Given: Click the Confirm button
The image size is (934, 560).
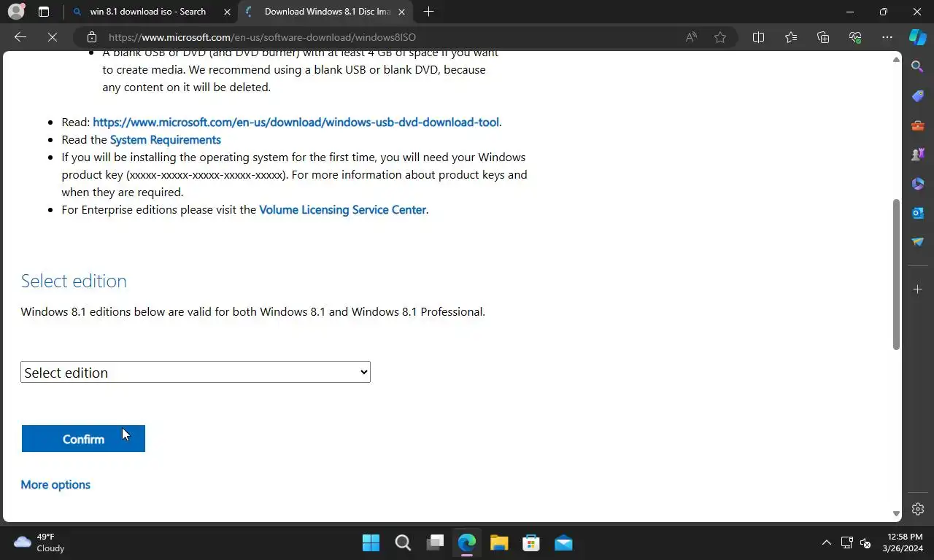Looking at the screenshot, I should point(83,439).
